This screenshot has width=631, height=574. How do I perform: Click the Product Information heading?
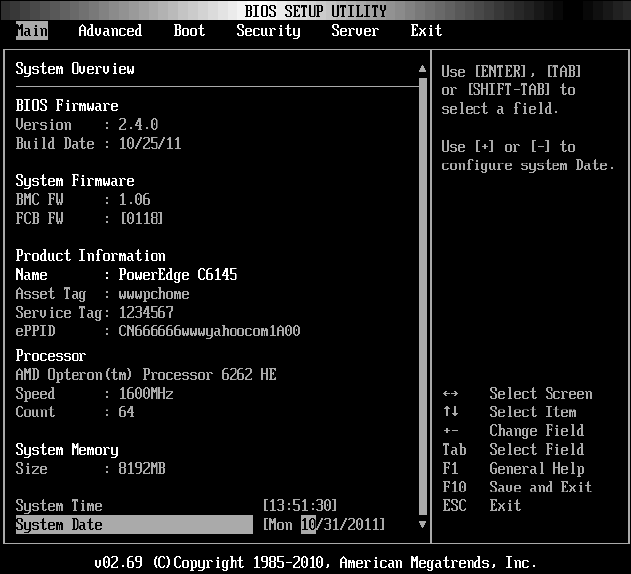click(x=91, y=256)
